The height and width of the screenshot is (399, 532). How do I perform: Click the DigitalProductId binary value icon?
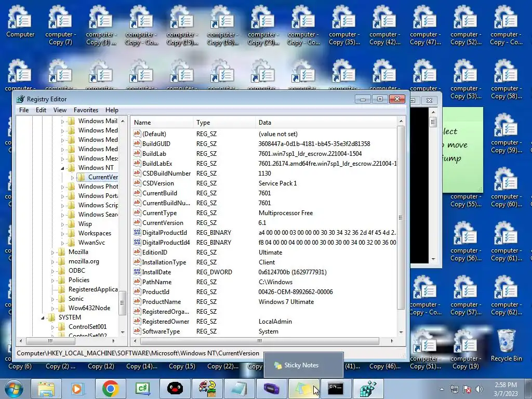coord(137,232)
